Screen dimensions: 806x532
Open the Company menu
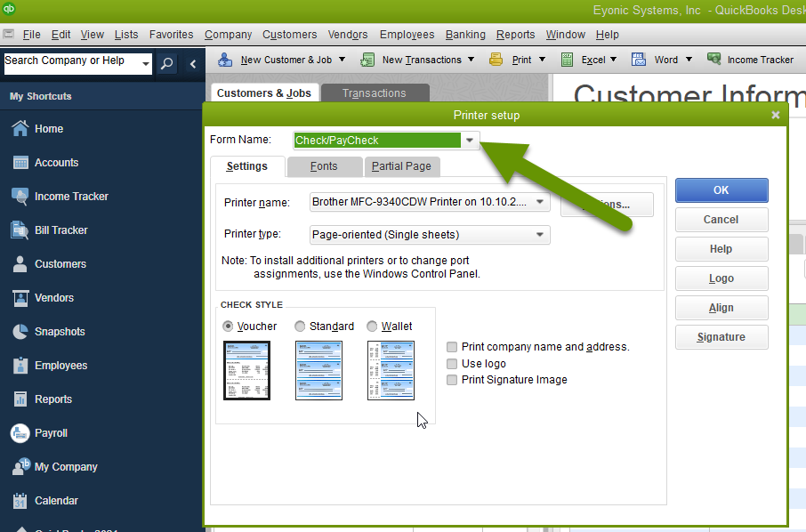point(229,35)
